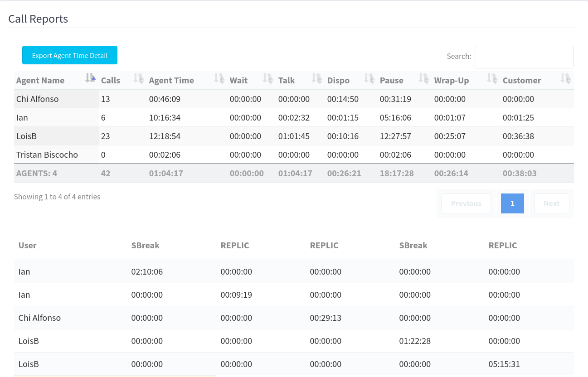This screenshot has width=588, height=377.
Task: Click Ian's pause value 05:16:06
Action: (x=396, y=117)
